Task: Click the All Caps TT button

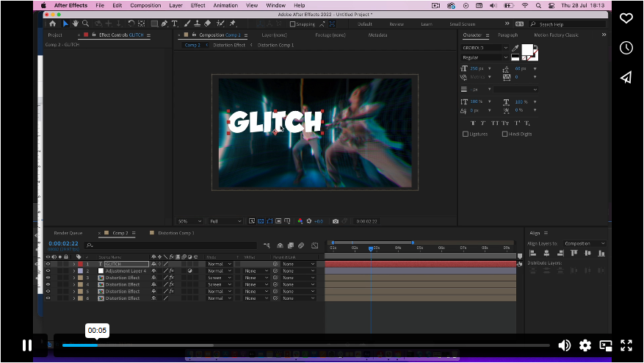Action: 495,123
